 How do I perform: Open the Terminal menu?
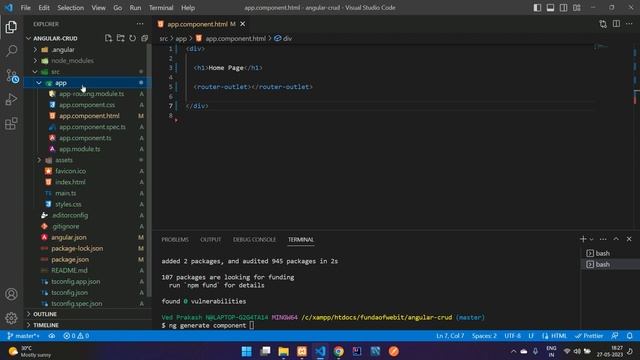coord(161,8)
